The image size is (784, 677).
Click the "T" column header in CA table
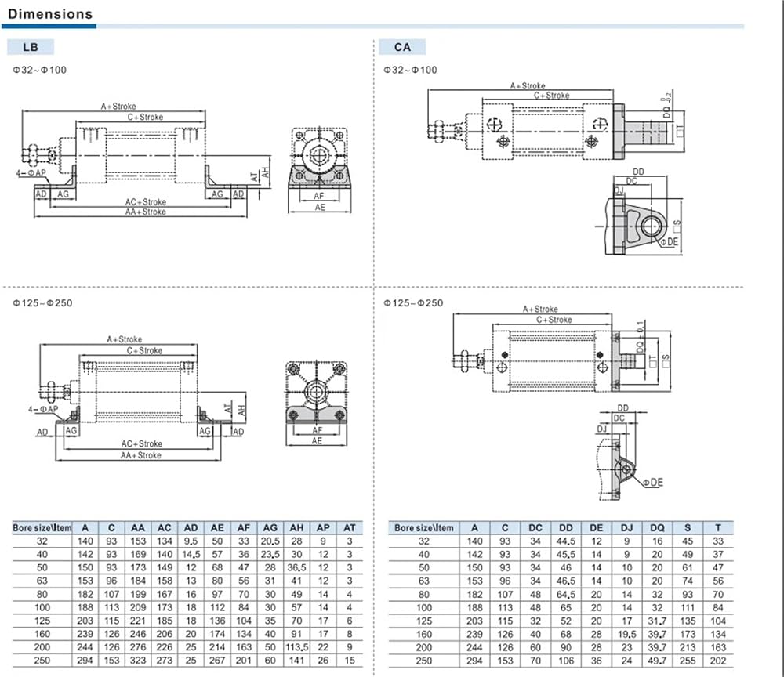pyautogui.click(x=718, y=527)
